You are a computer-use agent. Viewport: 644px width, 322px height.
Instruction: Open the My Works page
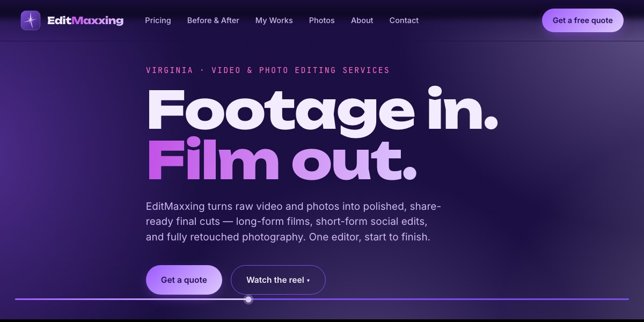274,20
